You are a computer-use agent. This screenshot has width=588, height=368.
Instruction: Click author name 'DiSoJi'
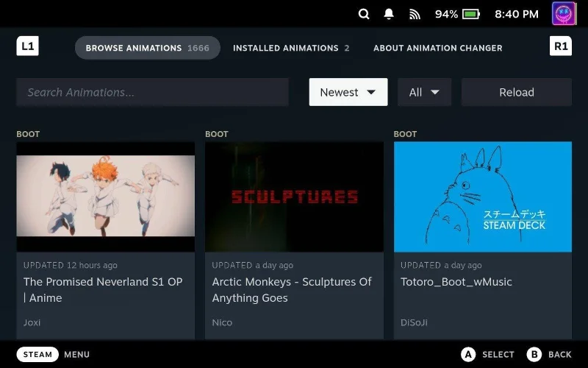[414, 322]
